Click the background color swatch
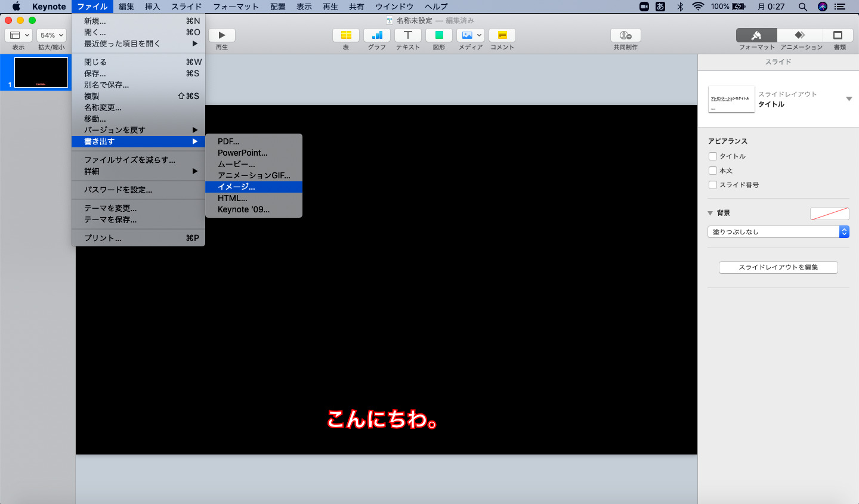Viewport: 859px width, 504px height. 829,214
